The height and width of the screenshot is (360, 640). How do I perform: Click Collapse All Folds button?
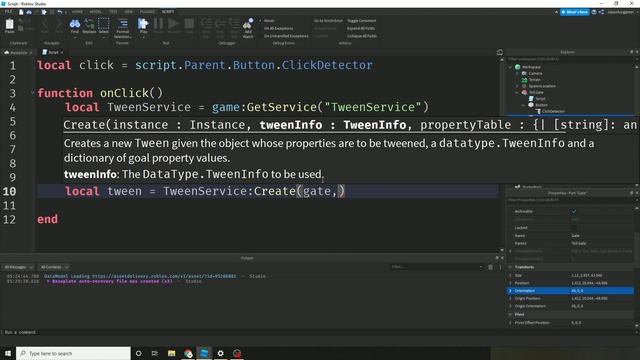(x=362, y=36)
